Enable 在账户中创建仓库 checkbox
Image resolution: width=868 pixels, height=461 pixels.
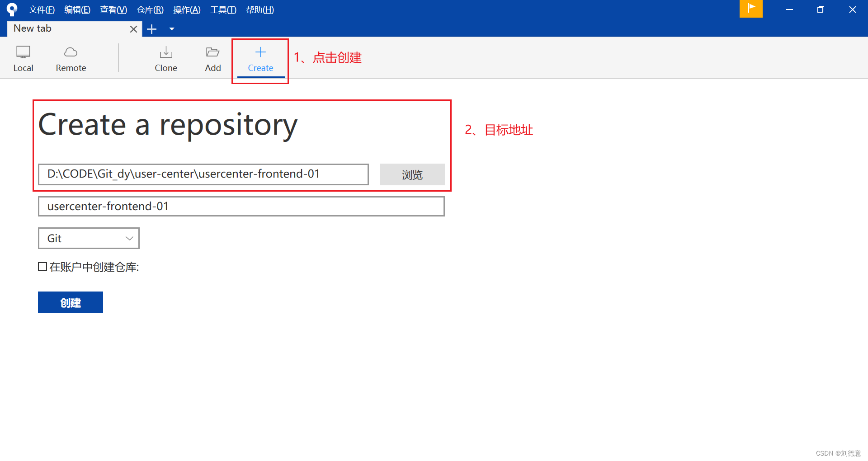click(x=42, y=267)
